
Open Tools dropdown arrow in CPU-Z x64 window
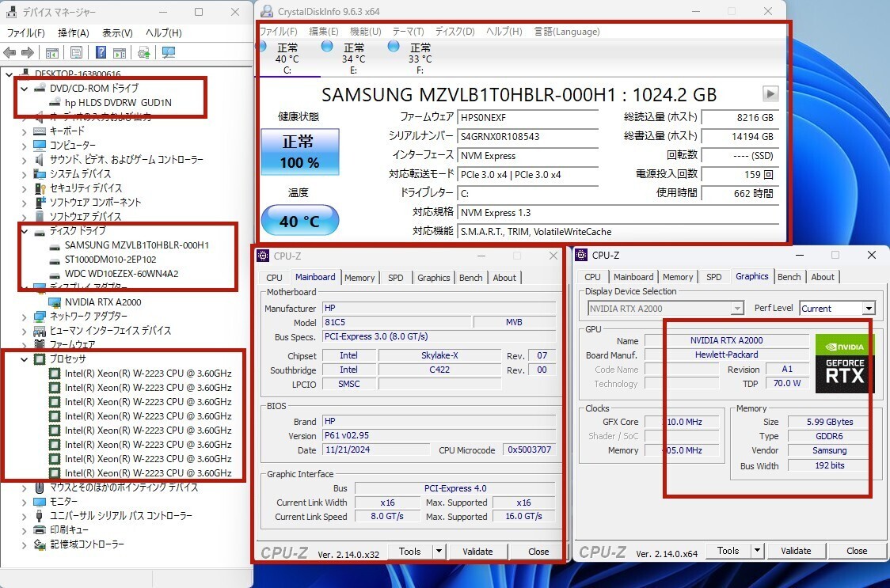757,551
